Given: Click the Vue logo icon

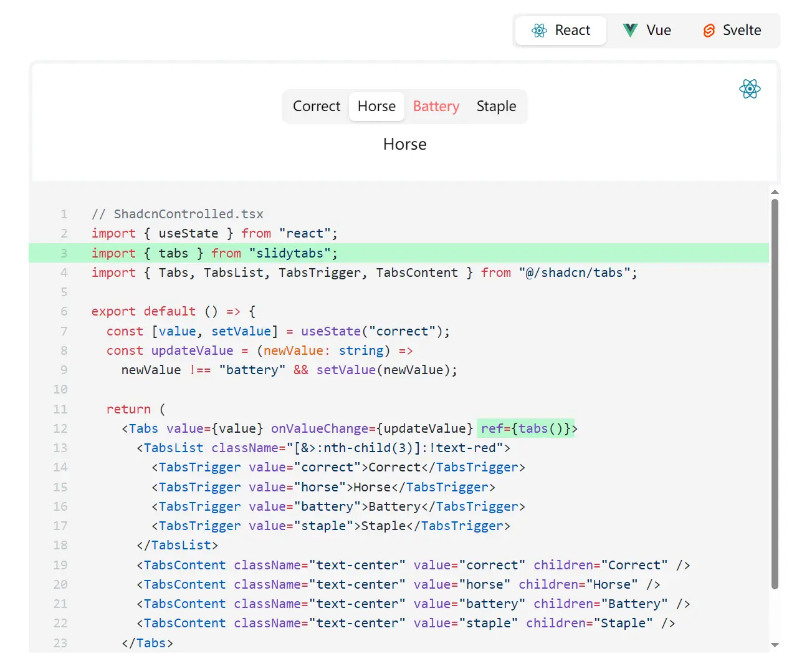Looking at the screenshot, I should tap(629, 29).
